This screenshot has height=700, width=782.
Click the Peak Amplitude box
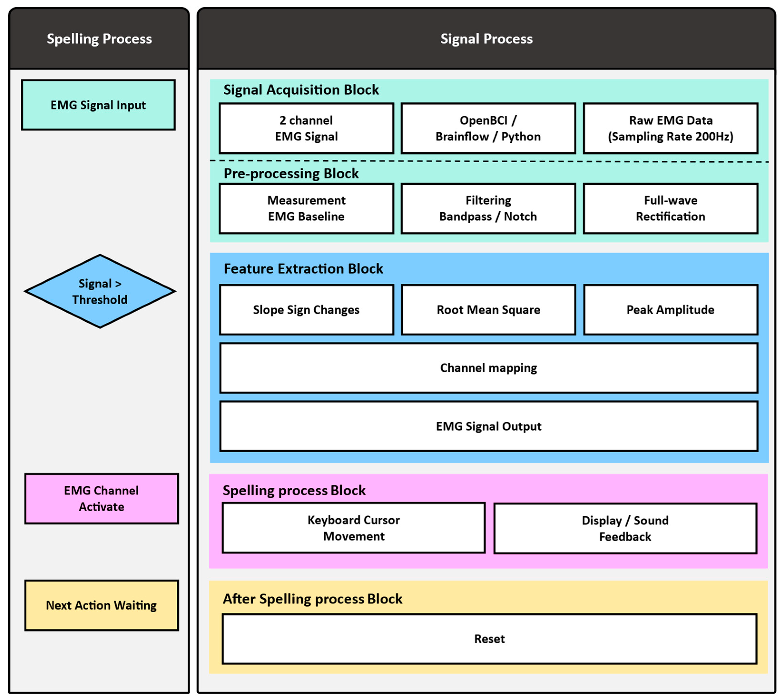click(670, 310)
